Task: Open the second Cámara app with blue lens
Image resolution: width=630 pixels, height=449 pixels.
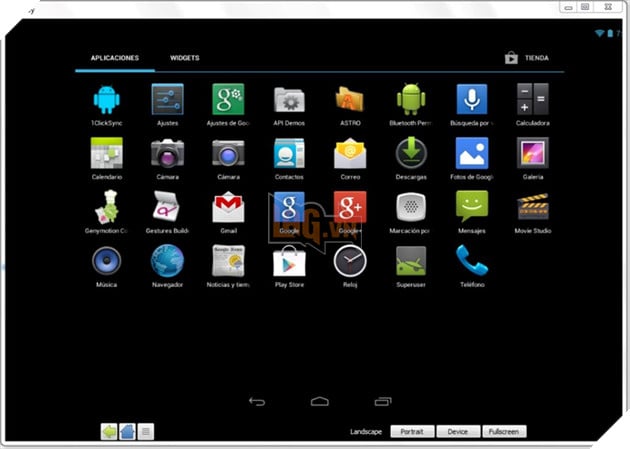Action: coord(228,153)
